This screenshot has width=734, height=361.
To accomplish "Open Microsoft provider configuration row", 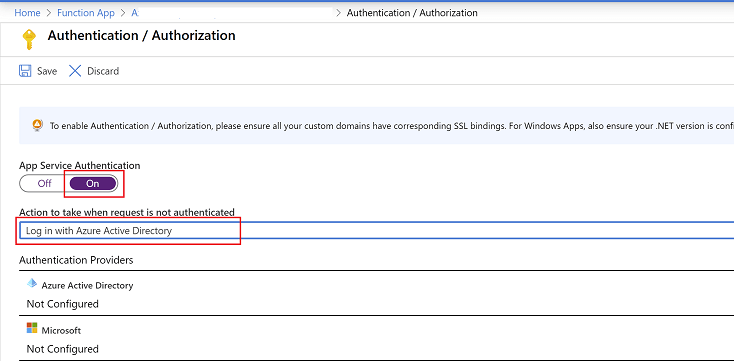I will pyautogui.click(x=376, y=338).
